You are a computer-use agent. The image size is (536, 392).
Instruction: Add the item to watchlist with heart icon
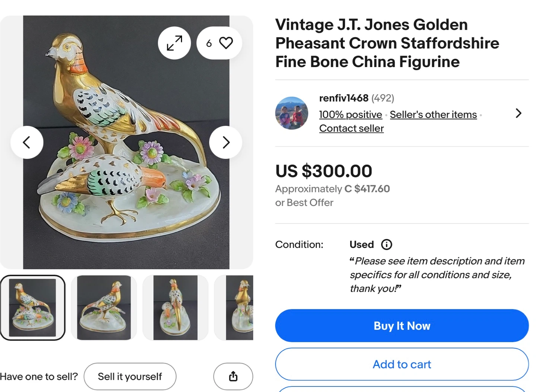(225, 43)
